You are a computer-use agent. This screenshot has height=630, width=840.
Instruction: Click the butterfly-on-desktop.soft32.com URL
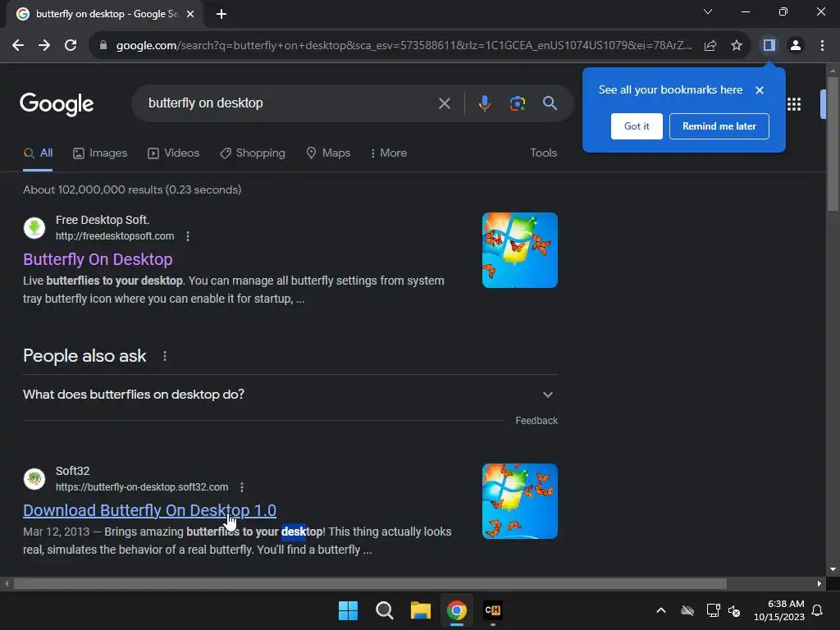click(141, 487)
